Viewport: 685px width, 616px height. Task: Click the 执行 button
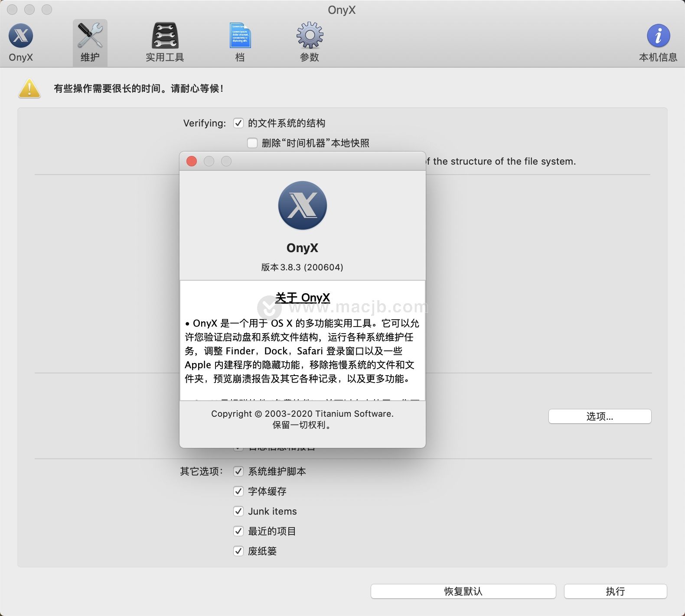[x=615, y=591]
